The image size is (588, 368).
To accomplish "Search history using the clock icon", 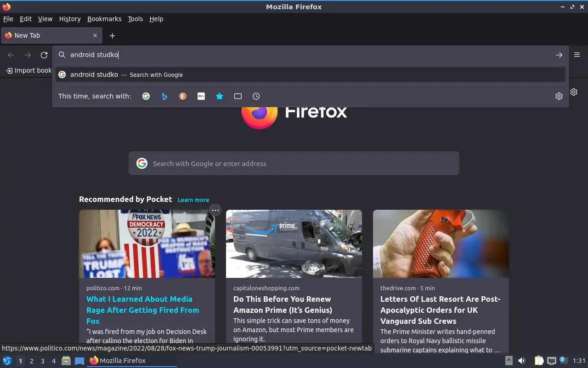I will tap(256, 96).
